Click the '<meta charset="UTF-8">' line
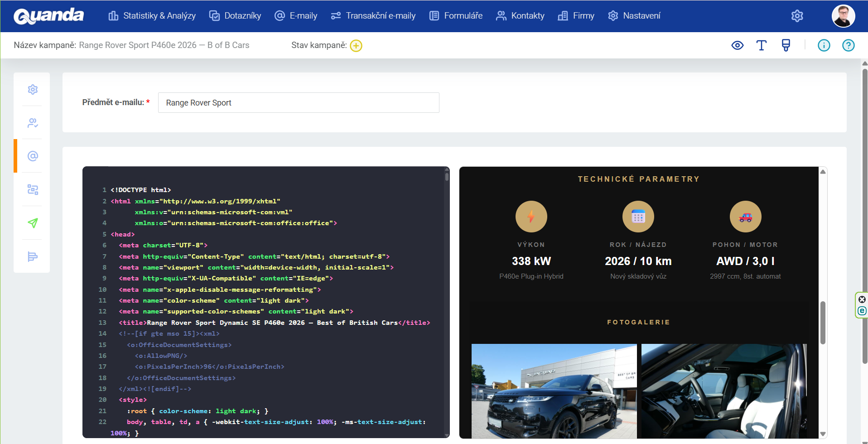Viewport: 868px width, 444px height. (x=163, y=246)
